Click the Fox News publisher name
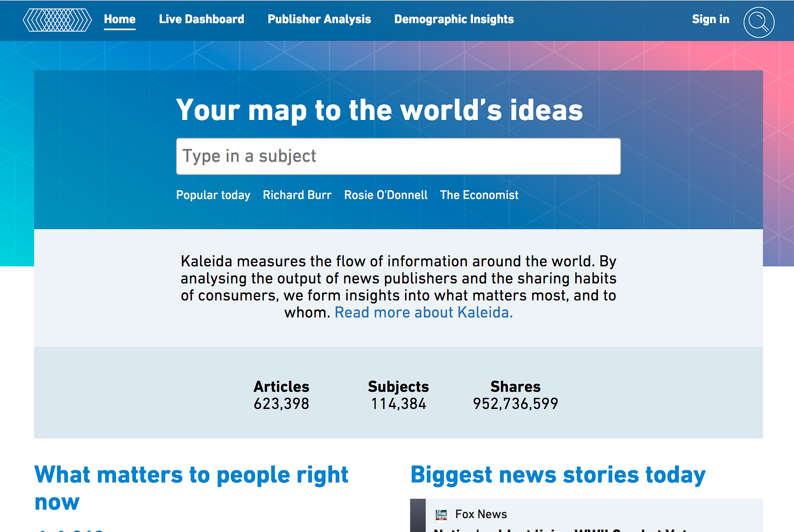 point(481,514)
